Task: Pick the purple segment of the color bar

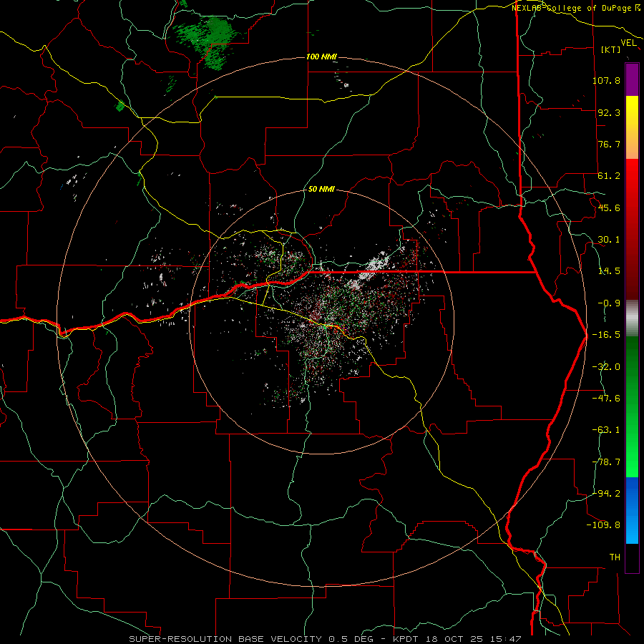Action: click(x=632, y=79)
